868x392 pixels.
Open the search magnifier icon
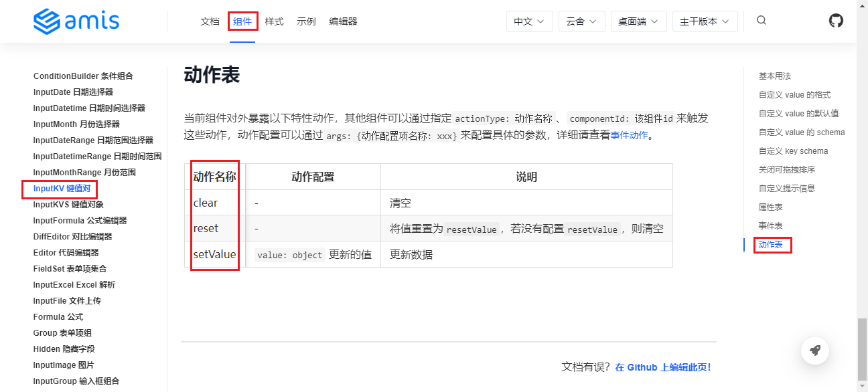tap(762, 21)
